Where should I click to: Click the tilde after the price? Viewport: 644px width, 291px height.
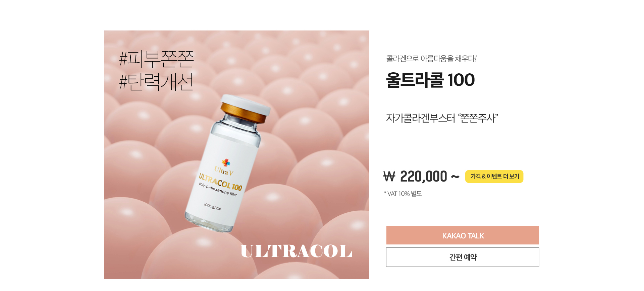[455, 177]
